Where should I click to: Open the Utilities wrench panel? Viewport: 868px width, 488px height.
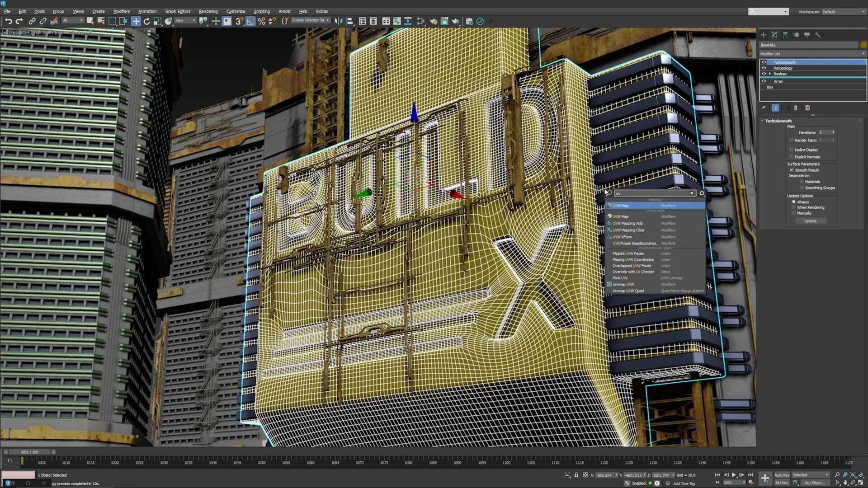818,35
